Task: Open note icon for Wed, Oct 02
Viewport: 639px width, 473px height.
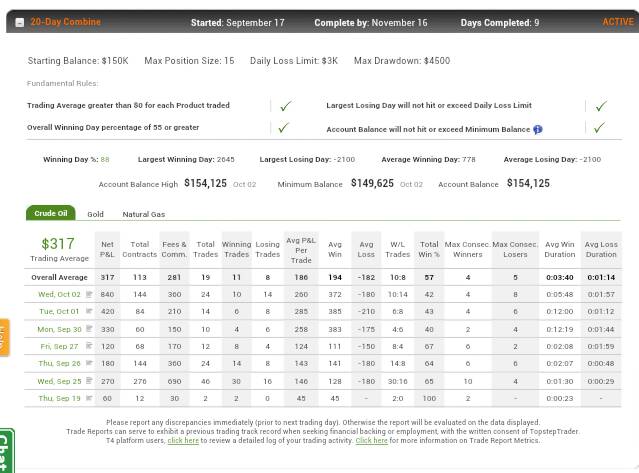Action: 89,294
